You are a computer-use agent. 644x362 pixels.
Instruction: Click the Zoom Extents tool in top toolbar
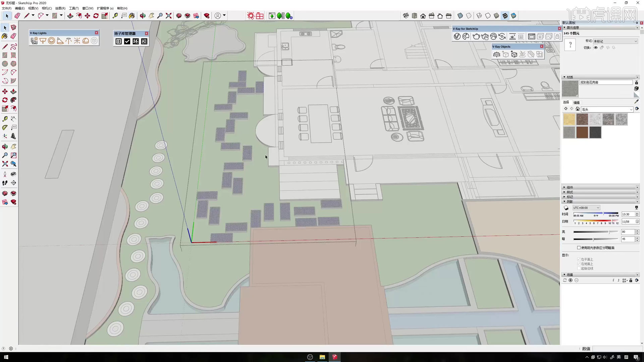(169, 16)
